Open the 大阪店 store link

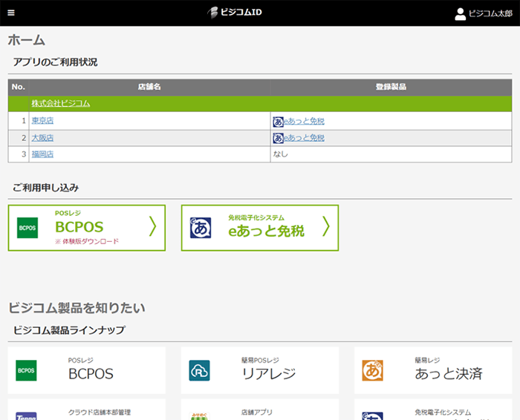coord(42,138)
